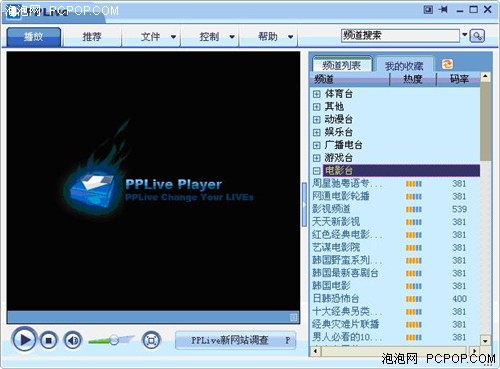Collapse the 电影台 category
The image size is (500, 369).
(316, 171)
